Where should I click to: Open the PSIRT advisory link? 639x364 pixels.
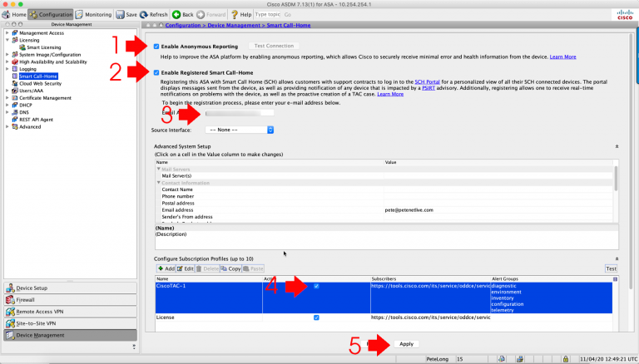(428, 88)
